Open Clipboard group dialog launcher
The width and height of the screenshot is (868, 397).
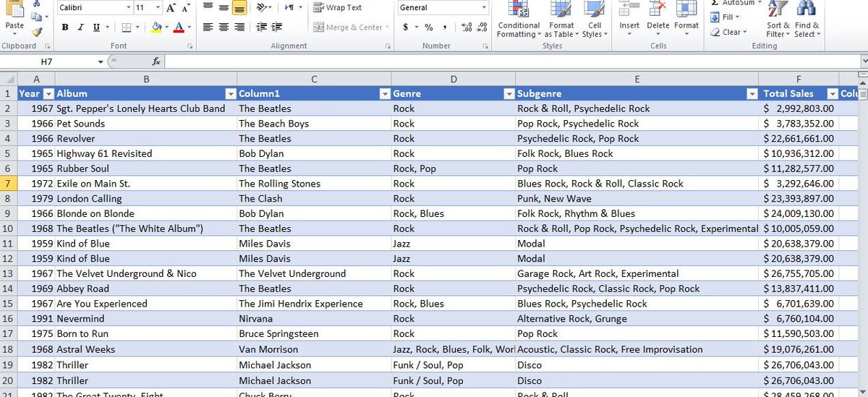(x=48, y=46)
